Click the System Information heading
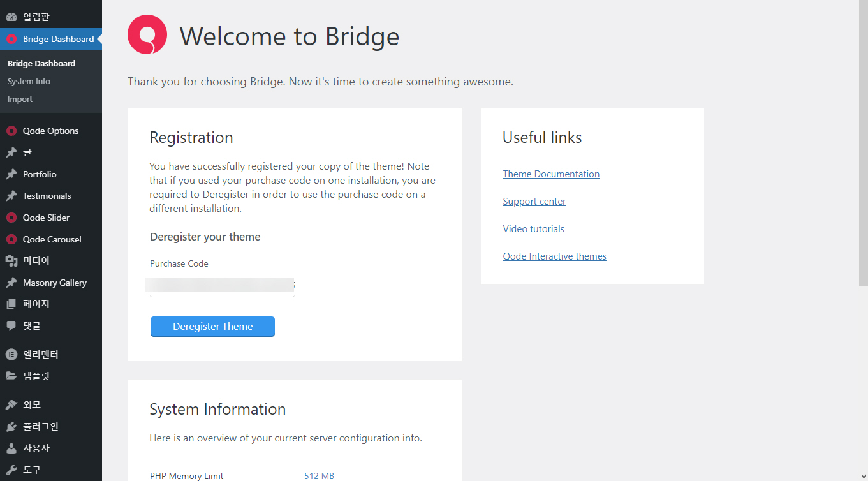The image size is (868, 481). pos(217,410)
